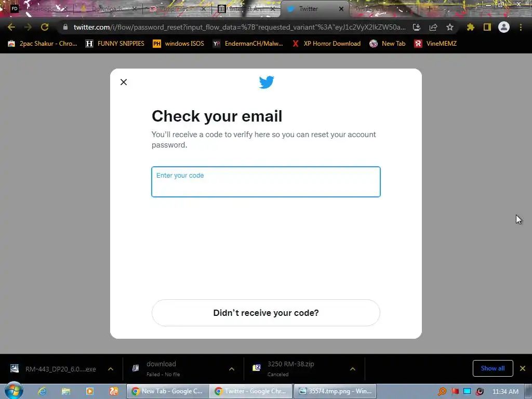Click the 3250 RM-38.zip download item
The height and width of the screenshot is (399, 532).
[x=295, y=369]
